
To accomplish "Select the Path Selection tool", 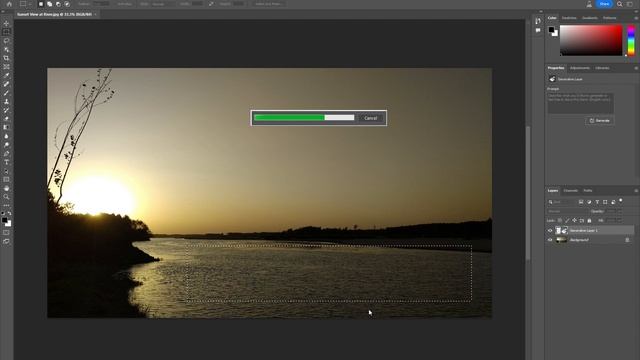I will tap(6, 171).
